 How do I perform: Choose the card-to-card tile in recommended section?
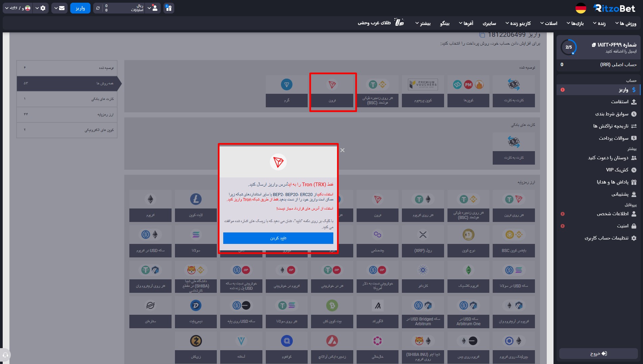click(x=514, y=91)
